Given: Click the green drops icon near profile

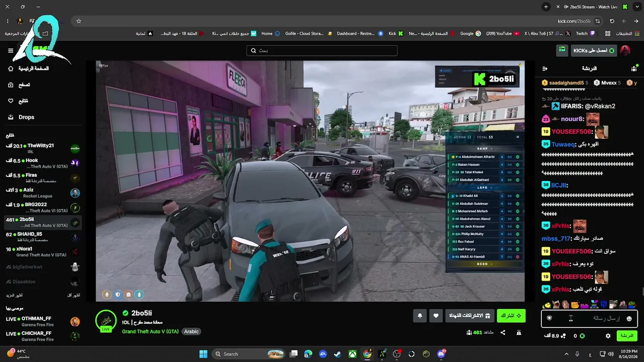Looking at the screenshot, I should point(561,50).
